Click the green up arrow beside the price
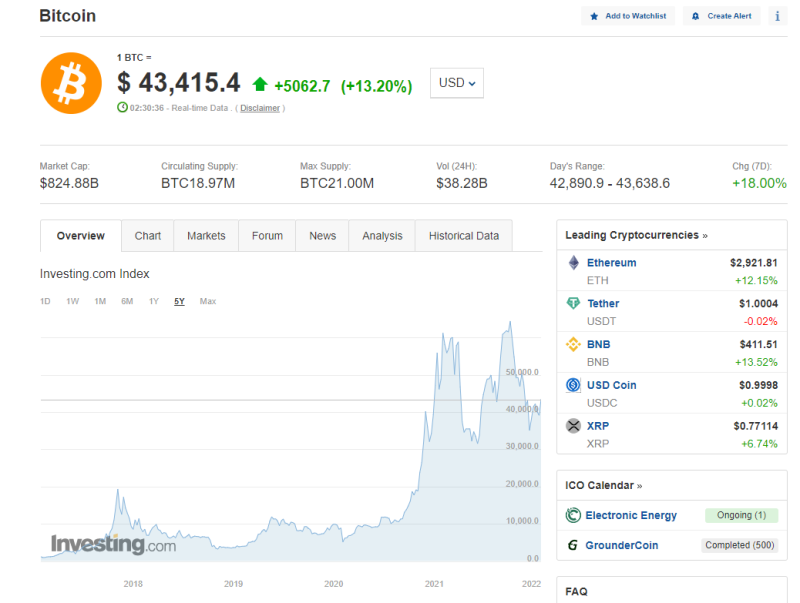The width and height of the screenshot is (800, 603). tap(260, 84)
